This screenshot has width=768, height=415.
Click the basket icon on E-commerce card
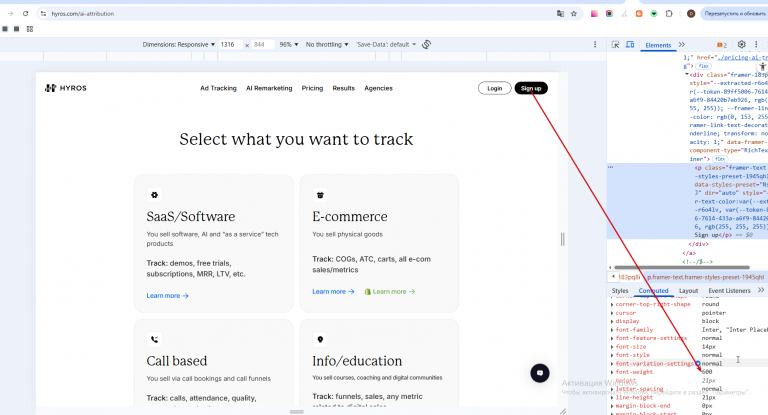(320, 195)
